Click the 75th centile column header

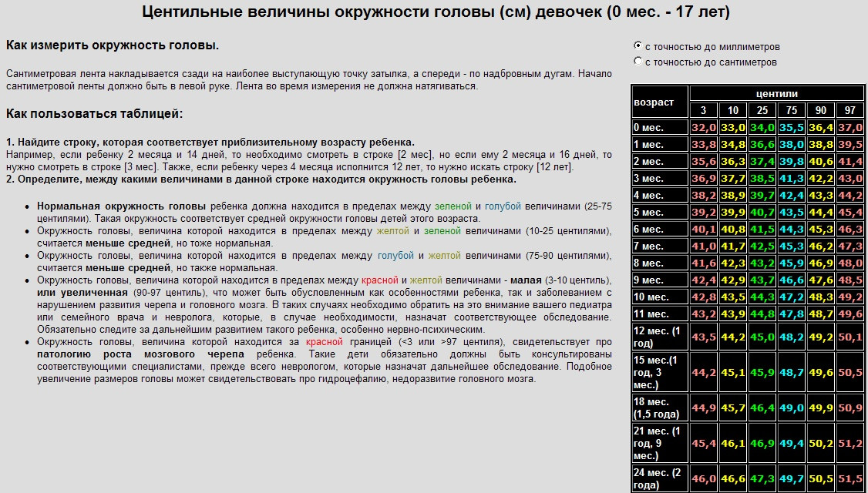[792, 110]
